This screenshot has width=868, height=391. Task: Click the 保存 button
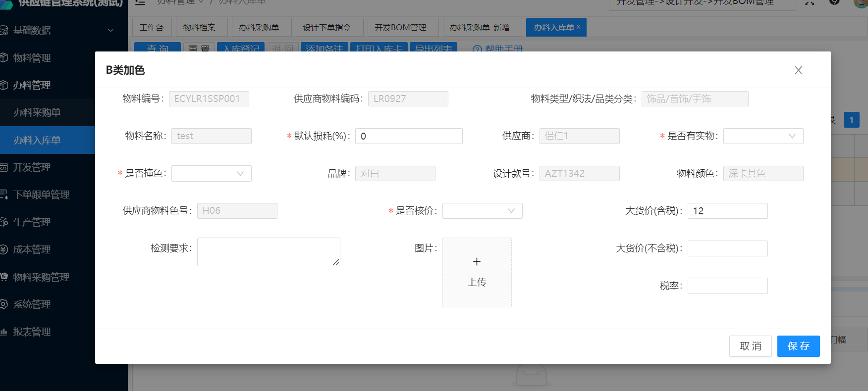[798, 346]
